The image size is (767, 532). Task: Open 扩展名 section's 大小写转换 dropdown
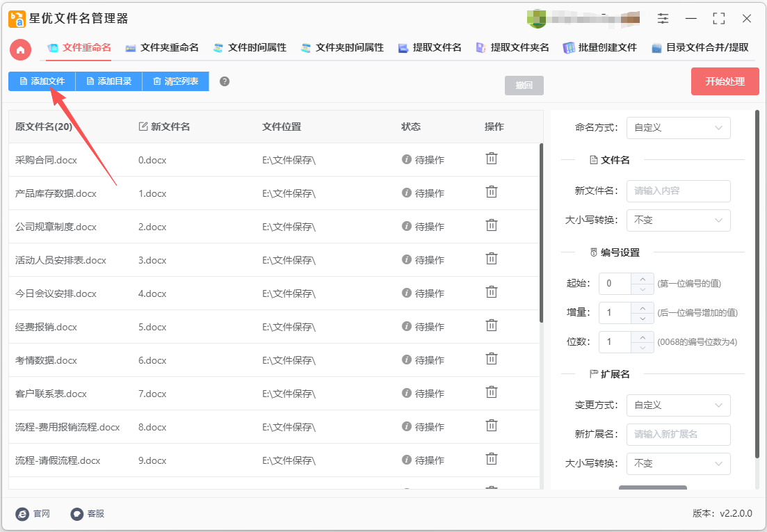tap(678, 463)
